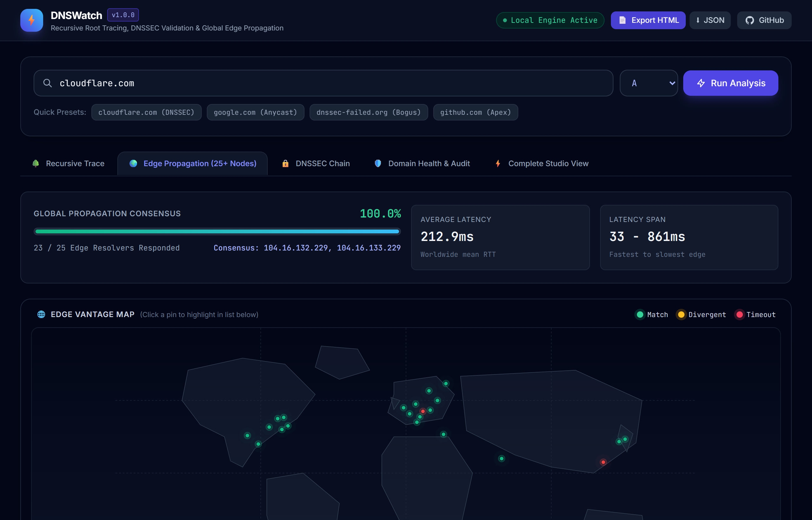Click the global propagation consensus progress bar
The height and width of the screenshot is (520, 812).
[217, 231]
